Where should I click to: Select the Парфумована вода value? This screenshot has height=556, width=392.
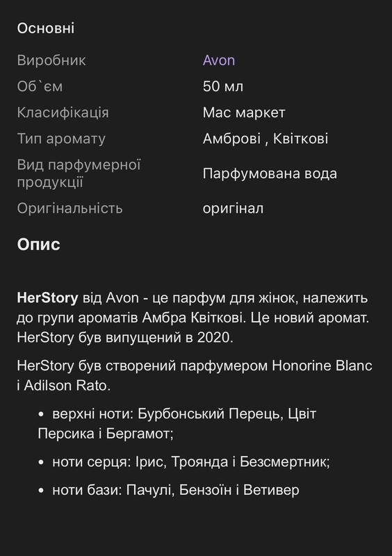click(270, 174)
